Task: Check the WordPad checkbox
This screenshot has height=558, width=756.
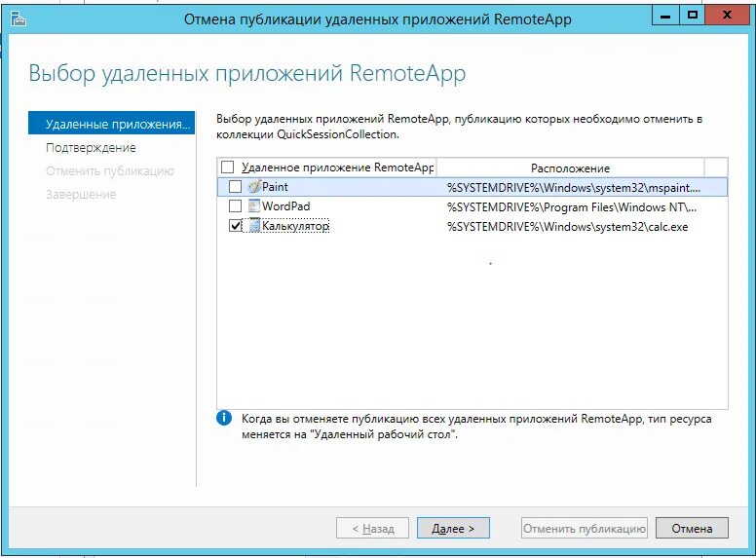Action: (x=235, y=206)
